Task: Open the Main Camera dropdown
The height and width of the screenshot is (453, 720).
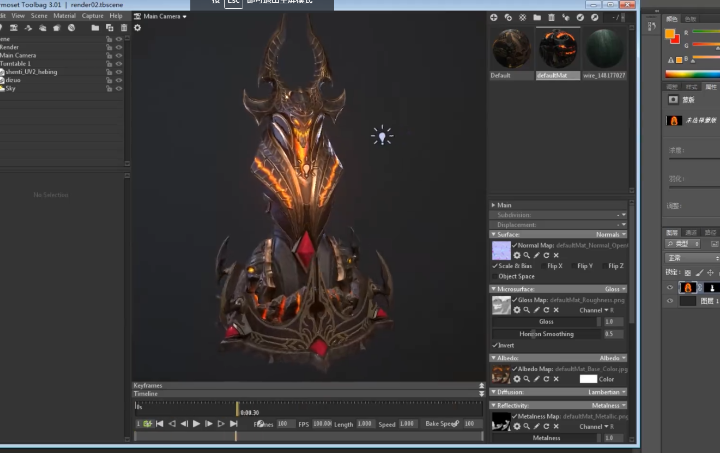Action: tap(160, 16)
